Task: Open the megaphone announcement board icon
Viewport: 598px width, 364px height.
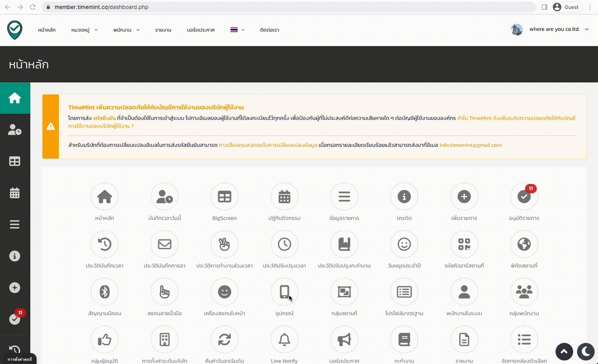Action: pyautogui.click(x=344, y=339)
